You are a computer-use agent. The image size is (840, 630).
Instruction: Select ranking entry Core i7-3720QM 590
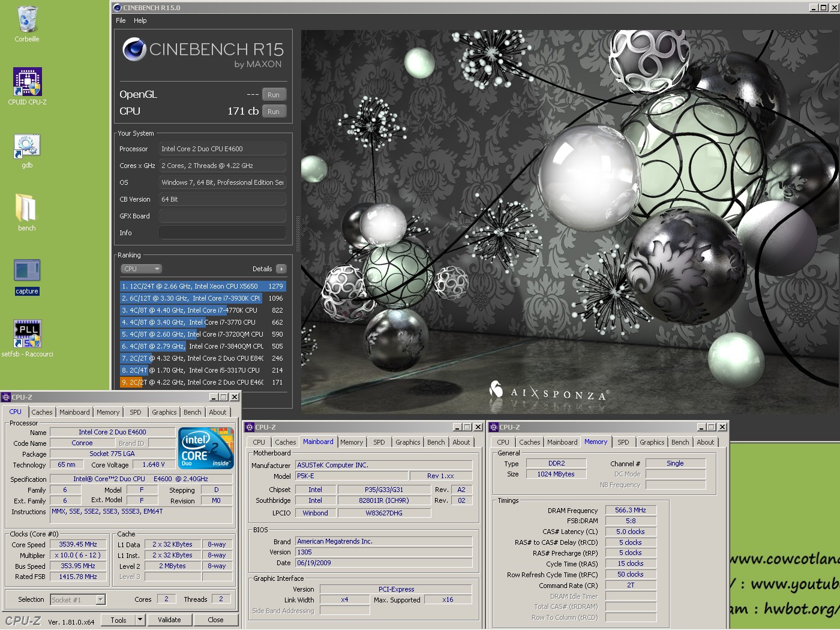[203, 334]
